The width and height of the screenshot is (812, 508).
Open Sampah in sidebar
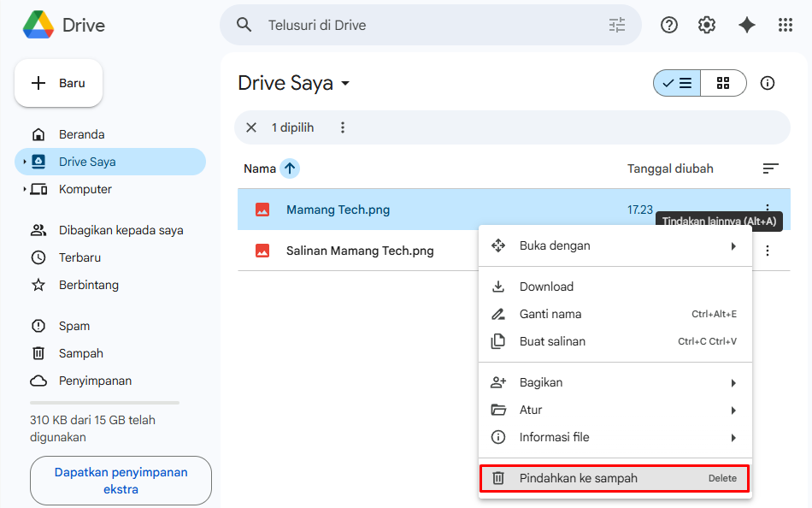[110, 353]
